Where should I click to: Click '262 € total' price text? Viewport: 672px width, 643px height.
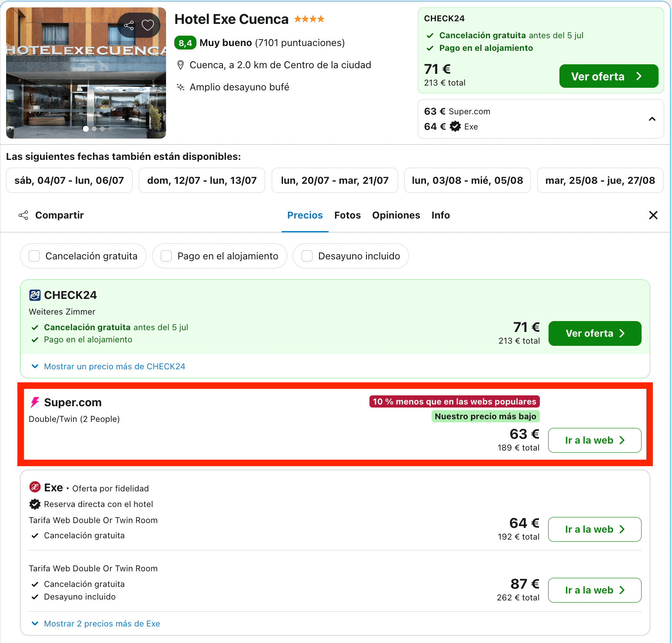point(518,597)
